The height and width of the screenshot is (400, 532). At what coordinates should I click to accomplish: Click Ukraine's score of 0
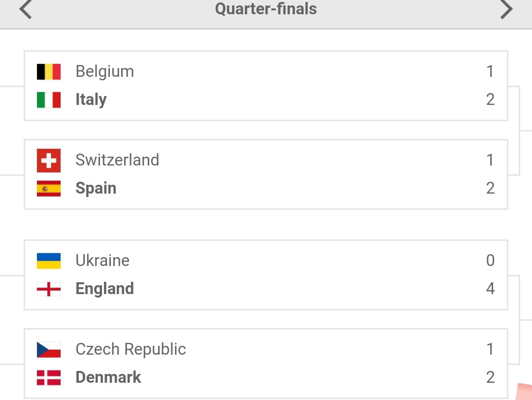[x=490, y=261]
